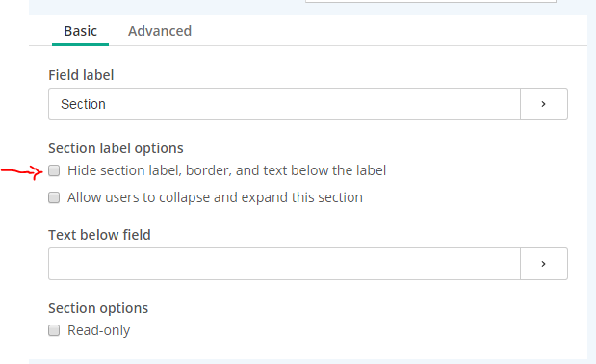Click the Field label chevron arrow icon
This screenshot has width=596, height=364.
point(544,104)
